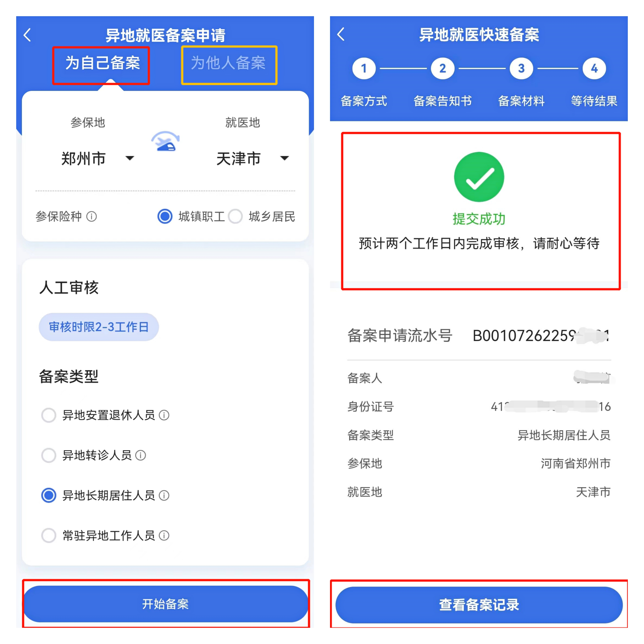The height and width of the screenshot is (644, 644).
Task: Choose the 常驻异地工作人员 radio button
Action: click(x=49, y=536)
